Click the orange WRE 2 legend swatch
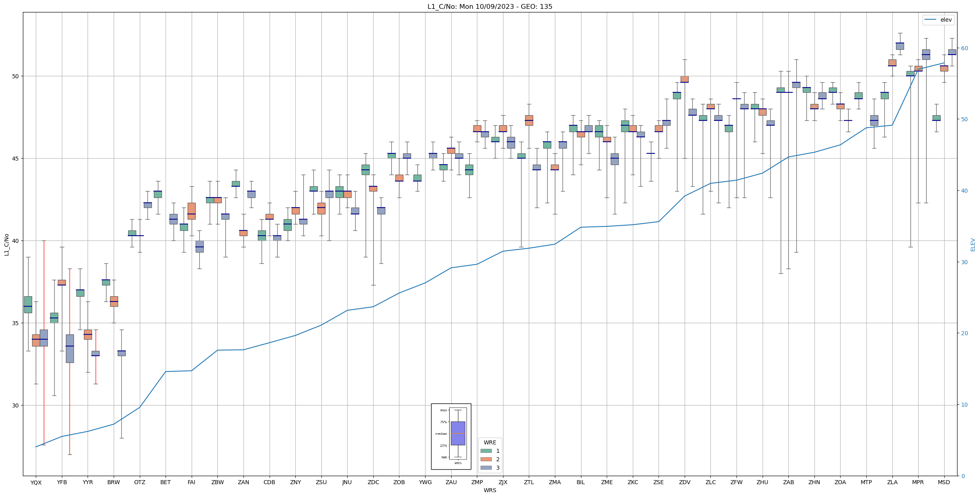This screenshot has height=497, width=980. pyautogui.click(x=486, y=459)
